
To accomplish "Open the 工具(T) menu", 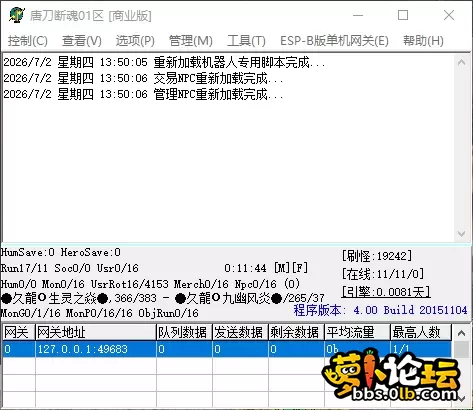I will click(246, 41).
